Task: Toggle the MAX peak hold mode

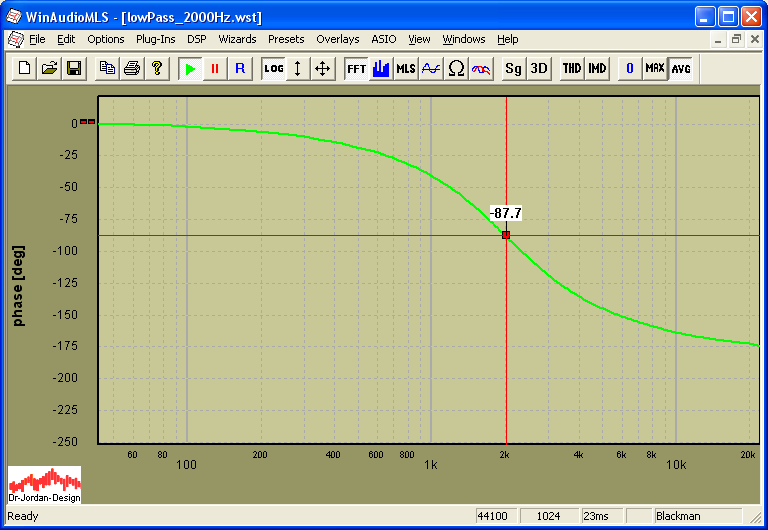Action: pyautogui.click(x=655, y=68)
